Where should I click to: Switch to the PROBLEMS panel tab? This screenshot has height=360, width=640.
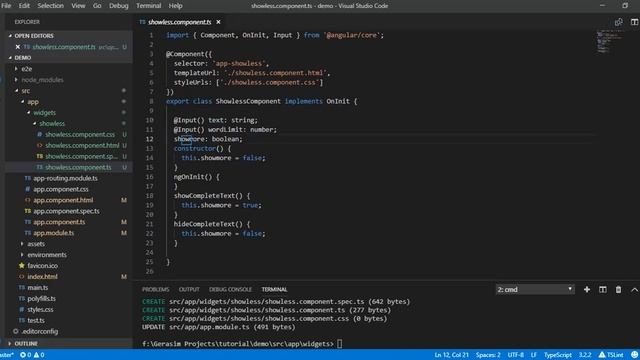click(156, 289)
